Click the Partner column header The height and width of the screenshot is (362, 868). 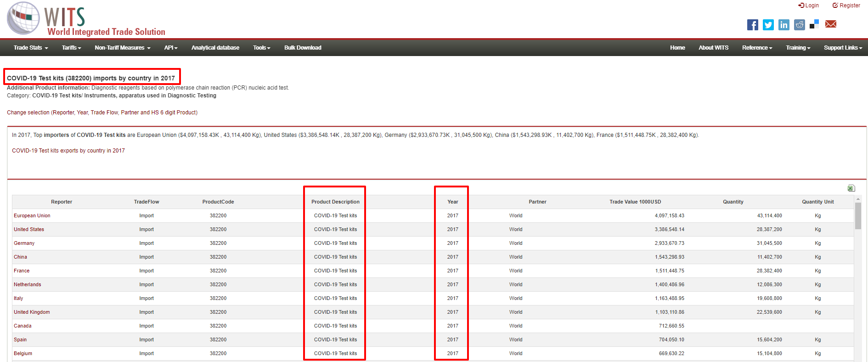537,202
